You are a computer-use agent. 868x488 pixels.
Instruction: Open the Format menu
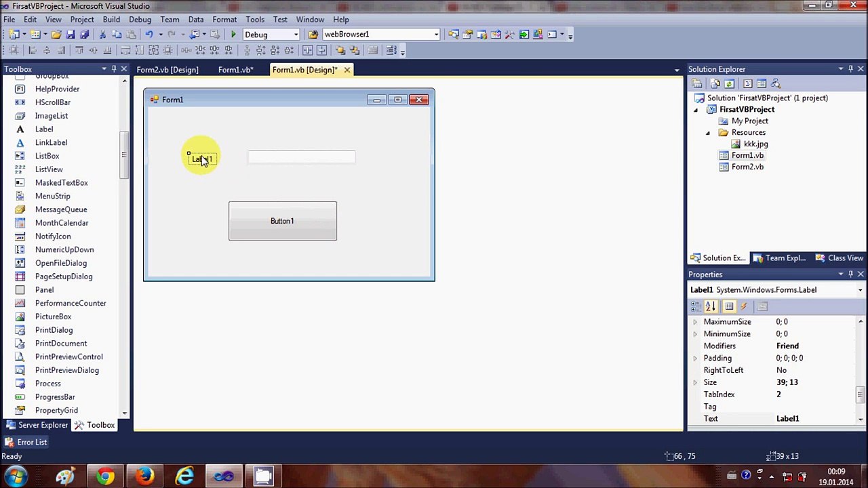tap(224, 19)
